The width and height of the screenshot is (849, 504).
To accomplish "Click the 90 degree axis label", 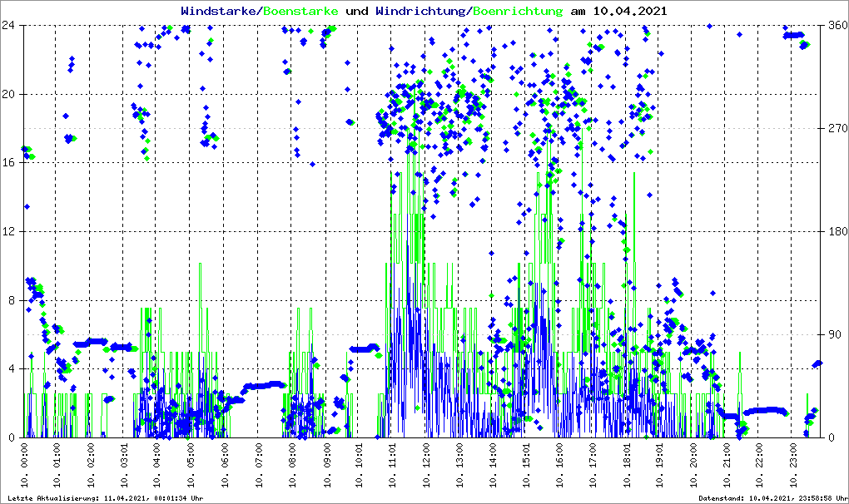I will (834, 335).
